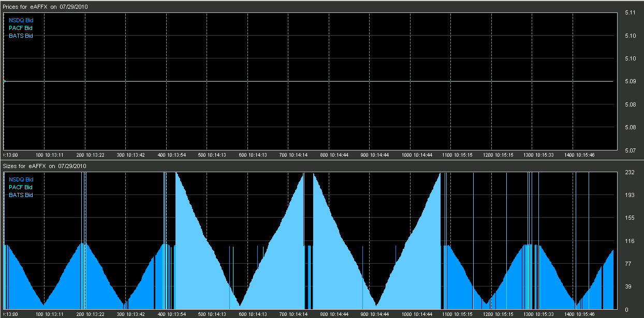The height and width of the screenshot is (318, 644).
Task: Select BATS Bid legend in Sizes chart
Action: 21,195
